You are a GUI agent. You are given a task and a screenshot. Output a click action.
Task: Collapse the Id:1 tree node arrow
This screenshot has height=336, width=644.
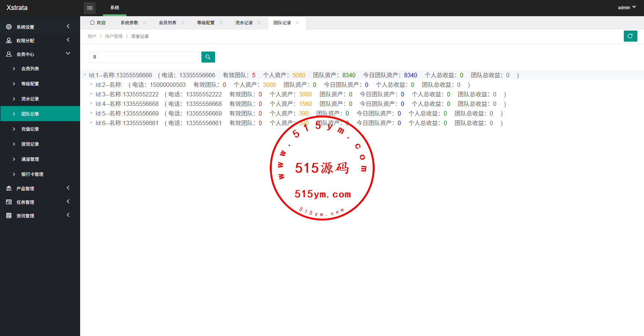pos(85,75)
